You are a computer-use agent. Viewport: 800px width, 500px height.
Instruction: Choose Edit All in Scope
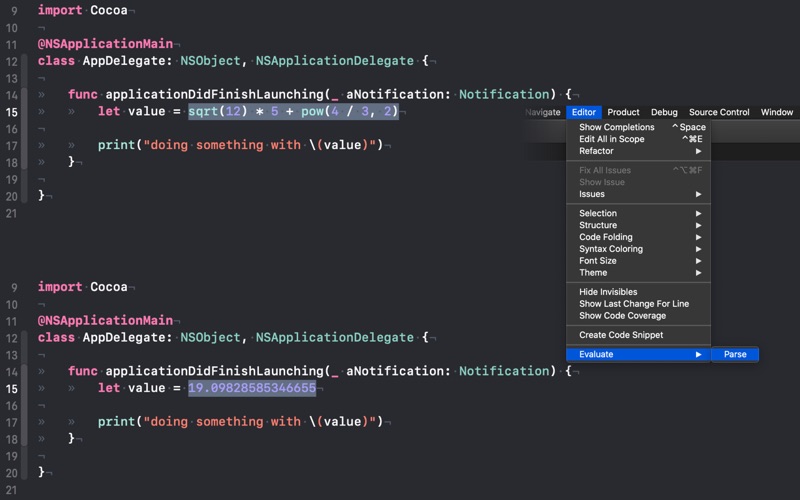tap(638, 139)
